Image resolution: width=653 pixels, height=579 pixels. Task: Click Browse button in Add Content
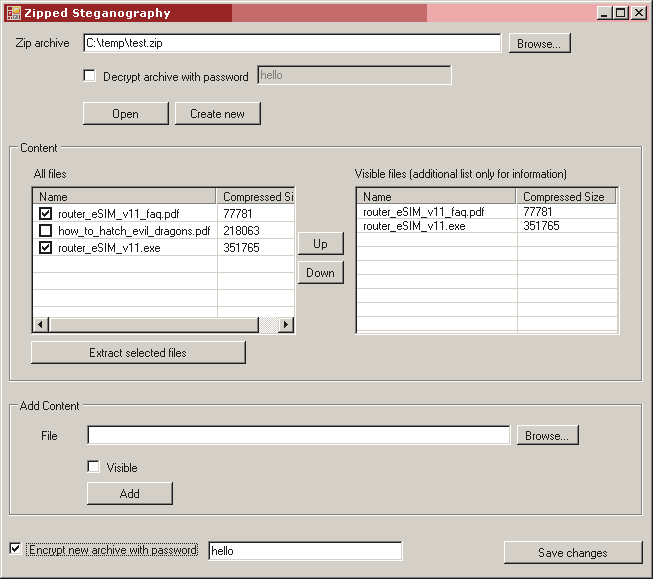547,435
